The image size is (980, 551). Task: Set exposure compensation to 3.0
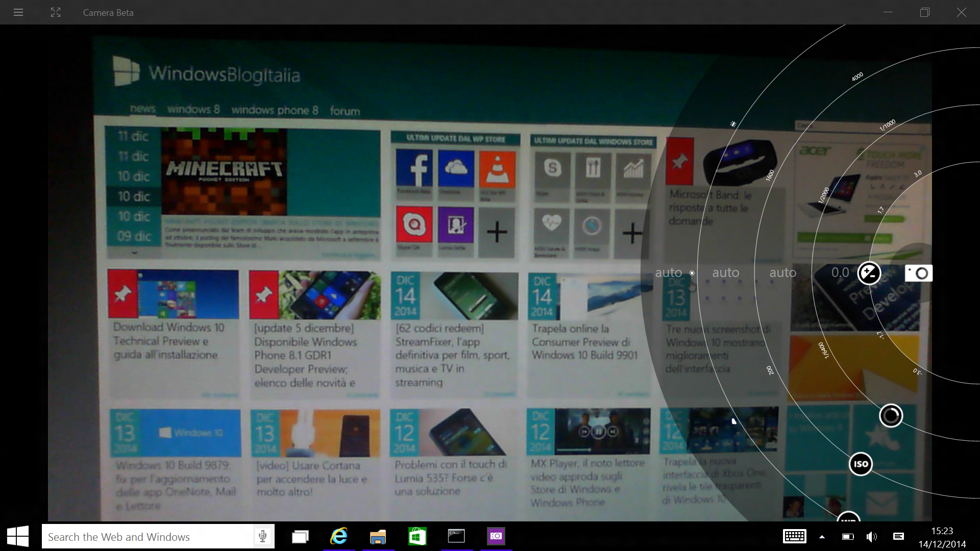[x=918, y=174]
